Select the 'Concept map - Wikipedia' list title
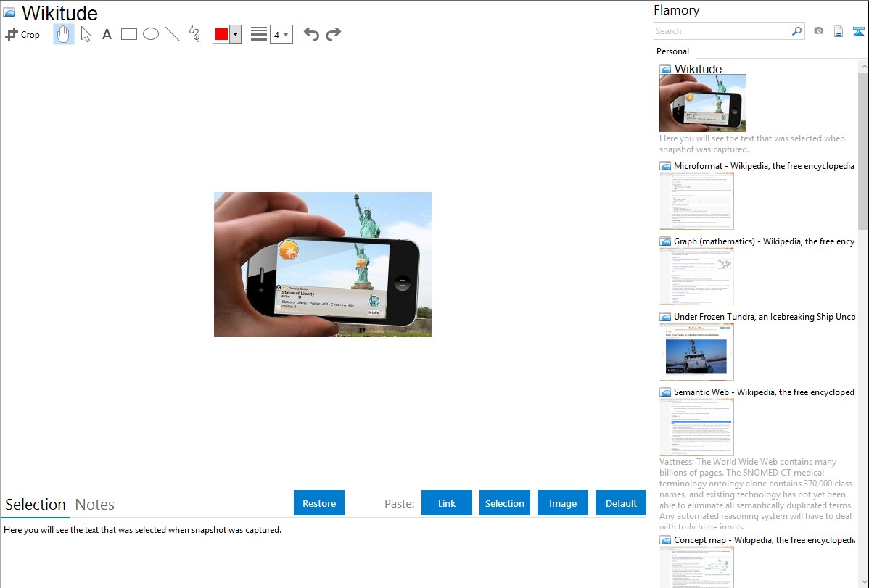869x588 pixels. [765, 539]
